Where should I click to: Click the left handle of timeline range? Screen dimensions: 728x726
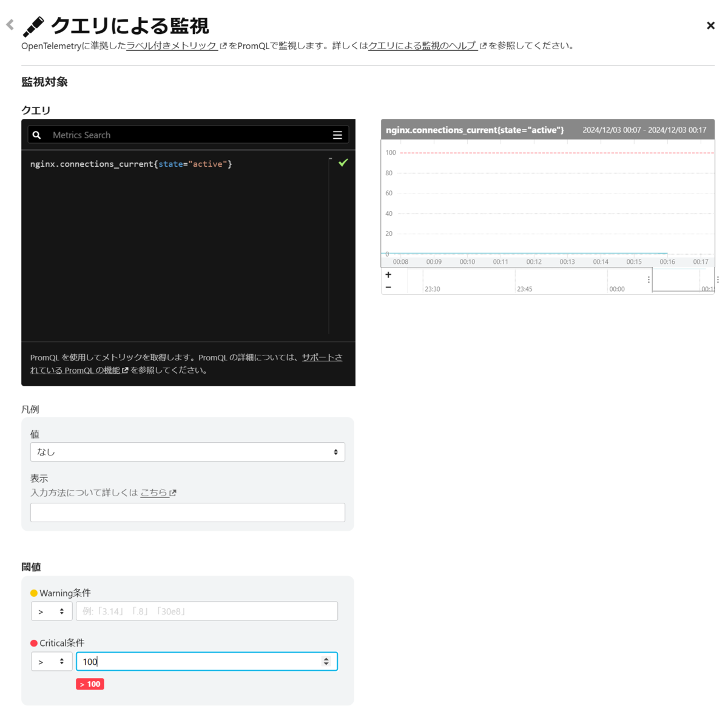(649, 280)
